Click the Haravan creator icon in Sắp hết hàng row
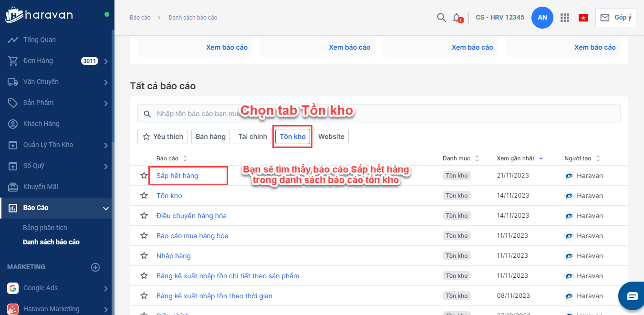 [x=569, y=176]
